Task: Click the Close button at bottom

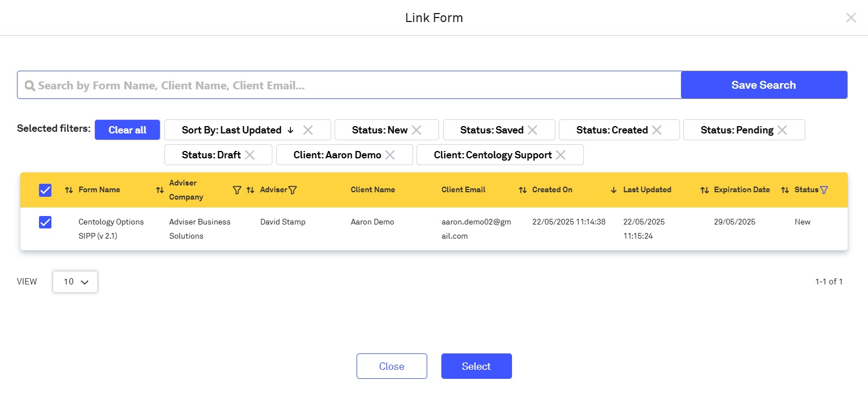Action: coord(392,366)
